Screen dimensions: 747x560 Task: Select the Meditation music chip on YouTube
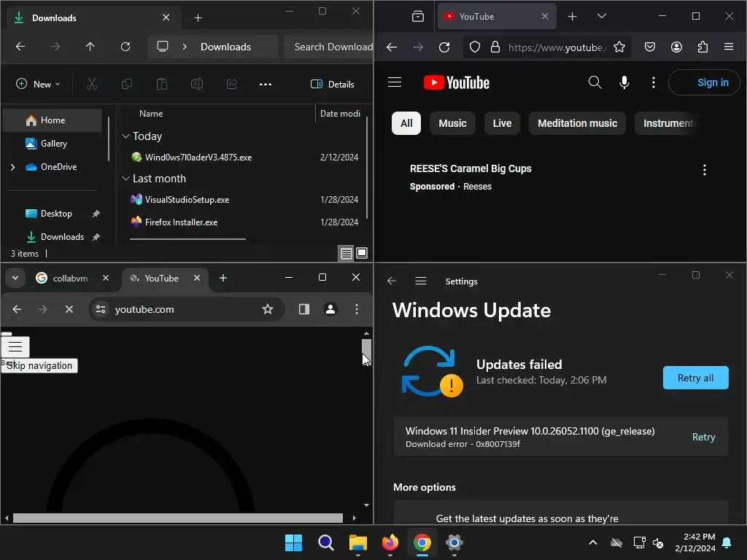point(578,123)
